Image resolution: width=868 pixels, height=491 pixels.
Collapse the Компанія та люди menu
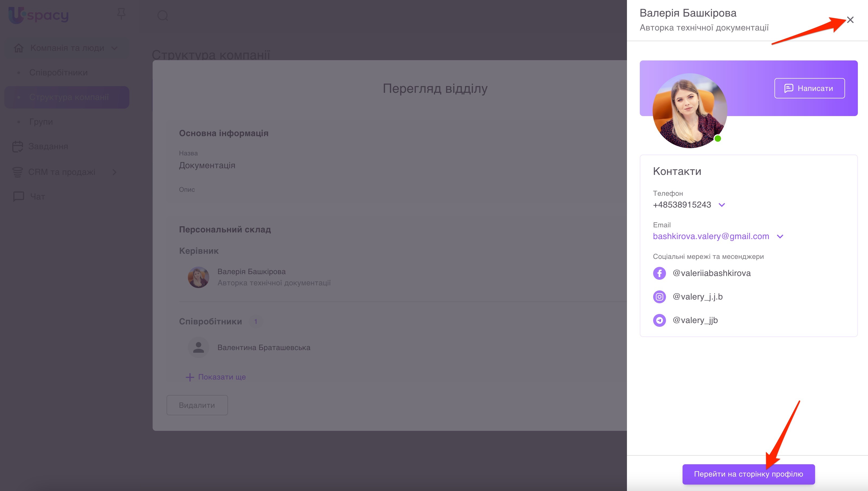click(x=114, y=48)
